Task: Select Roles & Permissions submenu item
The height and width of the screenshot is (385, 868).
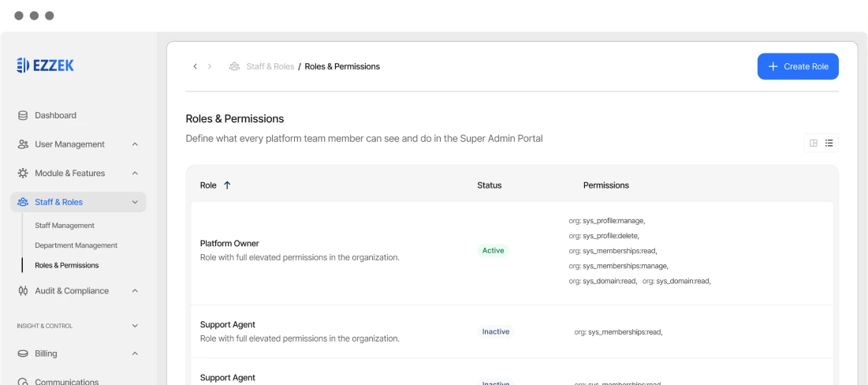Action: pos(66,265)
